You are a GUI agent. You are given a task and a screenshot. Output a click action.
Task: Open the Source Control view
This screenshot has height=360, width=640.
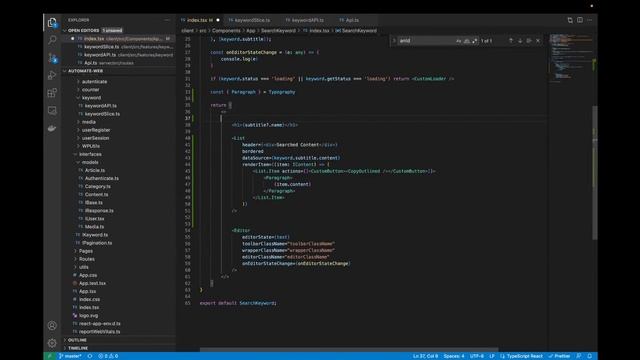pos(52,58)
